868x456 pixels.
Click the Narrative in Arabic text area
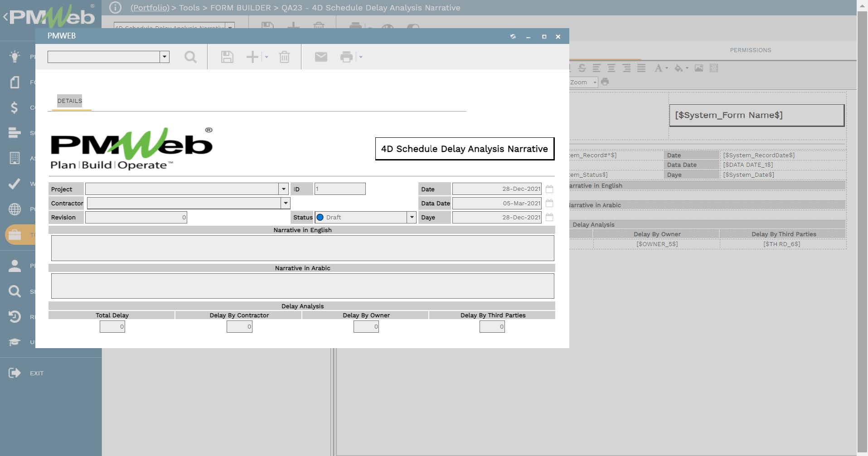[302, 286]
